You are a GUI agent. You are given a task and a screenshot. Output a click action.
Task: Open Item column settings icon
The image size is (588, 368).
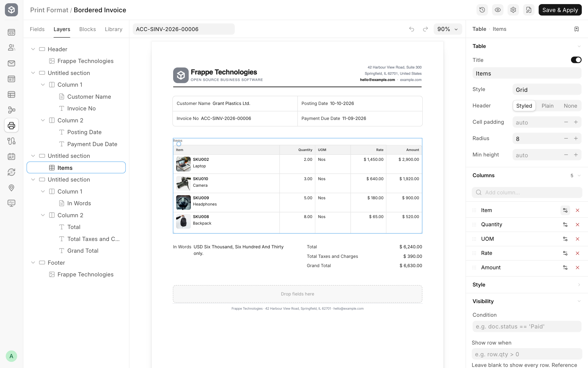[x=565, y=210]
